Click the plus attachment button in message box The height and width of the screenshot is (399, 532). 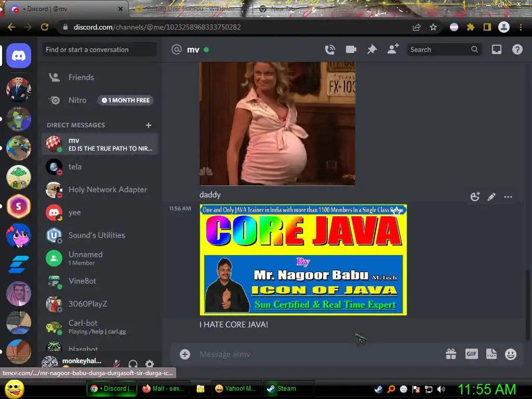point(185,354)
